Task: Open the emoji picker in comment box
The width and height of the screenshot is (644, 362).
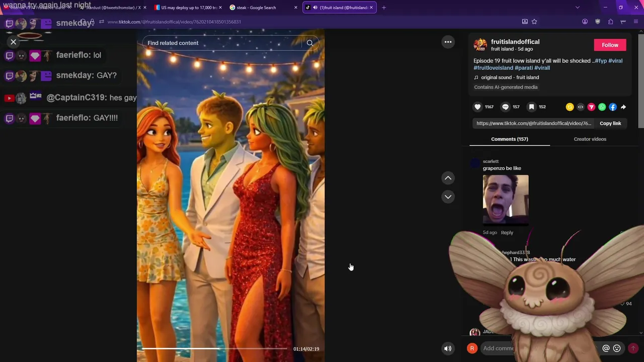Action: pyautogui.click(x=617, y=348)
